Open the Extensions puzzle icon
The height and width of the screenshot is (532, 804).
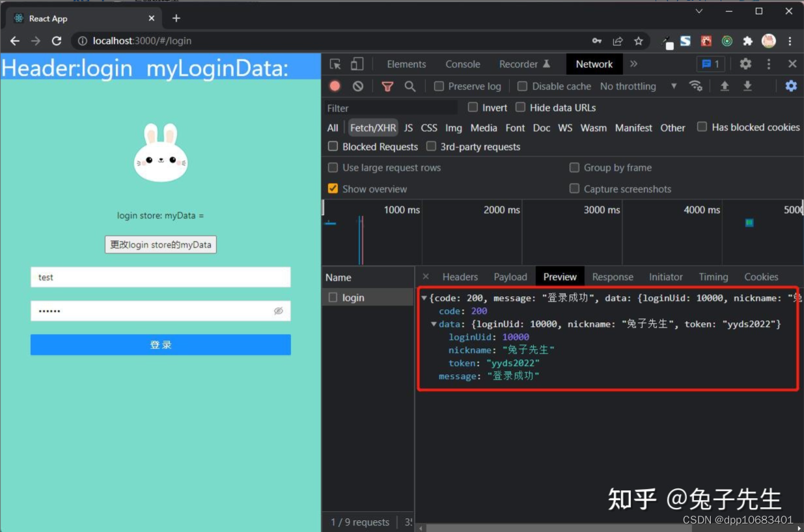(748, 41)
